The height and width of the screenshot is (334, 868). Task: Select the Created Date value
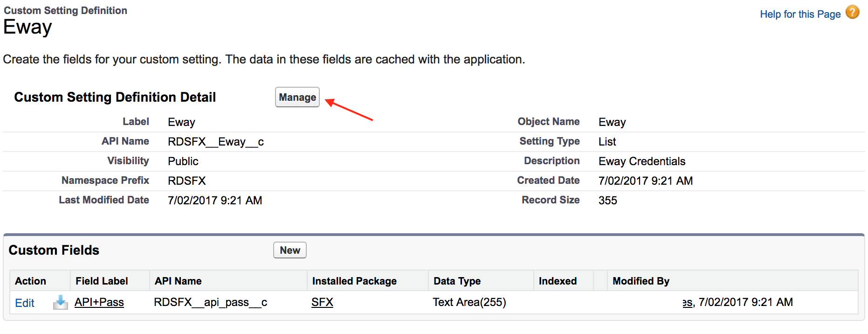pyautogui.click(x=646, y=181)
